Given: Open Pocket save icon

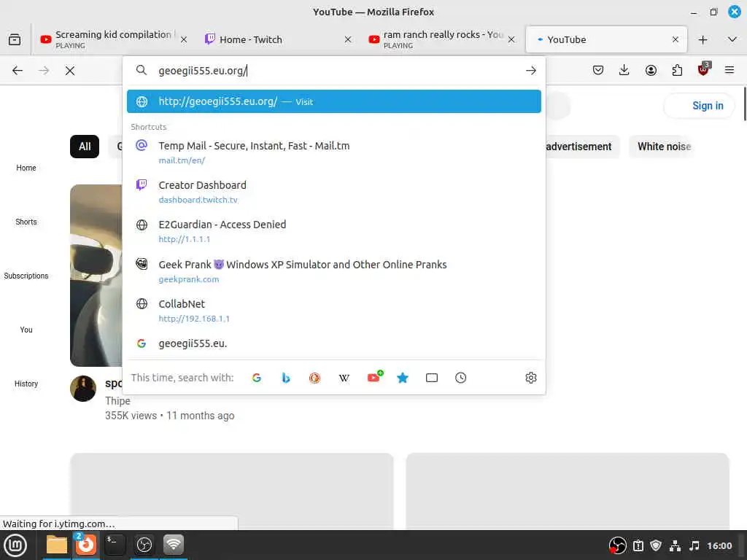Looking at the screenshot, I should [x=598, y=71].
